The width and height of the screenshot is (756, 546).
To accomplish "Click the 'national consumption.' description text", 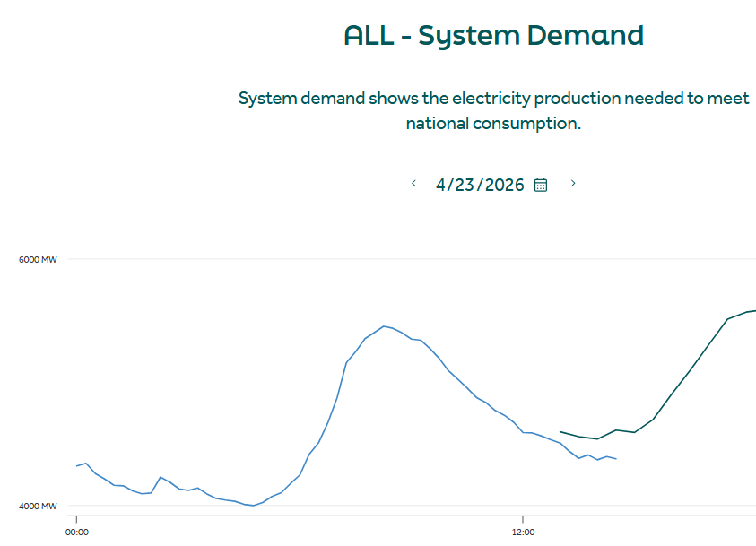I will (493, 124).
